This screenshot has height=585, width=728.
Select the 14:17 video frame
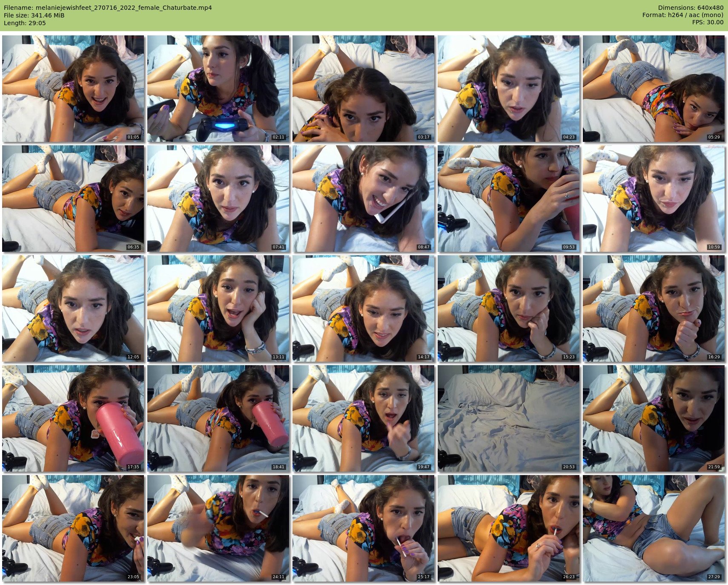pos(363,308)
